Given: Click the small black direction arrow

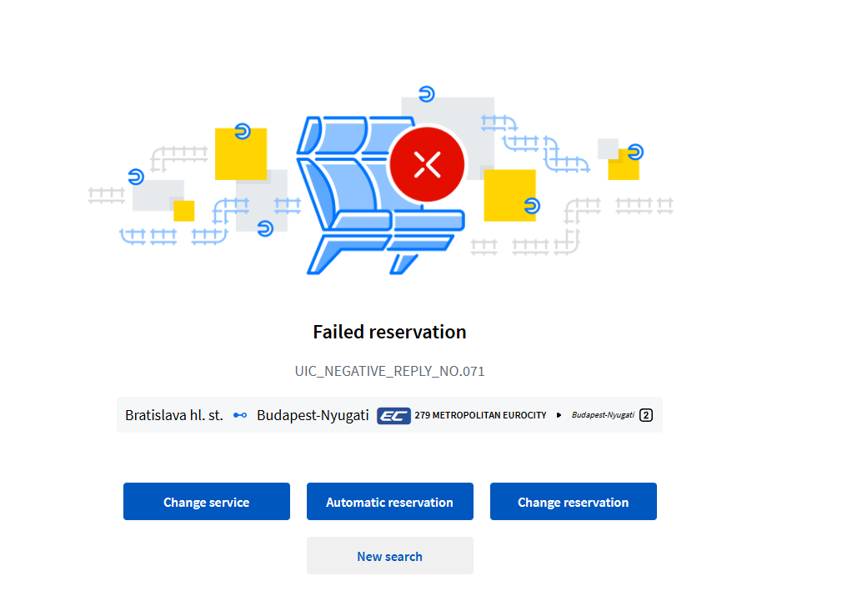Looking at the screenshot, I should click(559, 415).
